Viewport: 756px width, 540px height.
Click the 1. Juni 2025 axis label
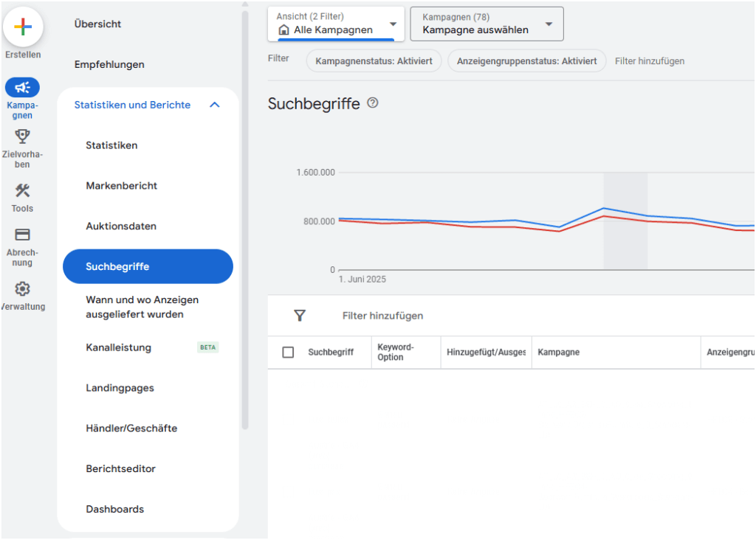click(x=362, y=279)
